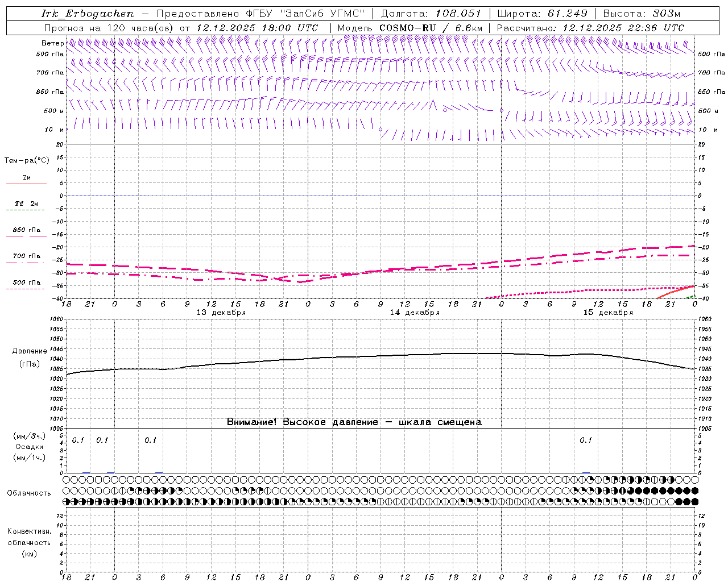
Task: Click the "500 гПа" temperature legend entry
Action: 27,282
